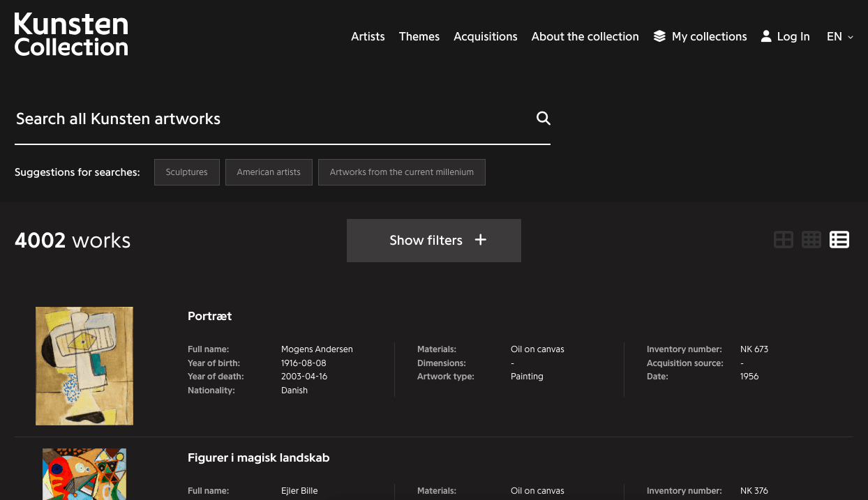Navigate to the Themes section

[419, 36]
